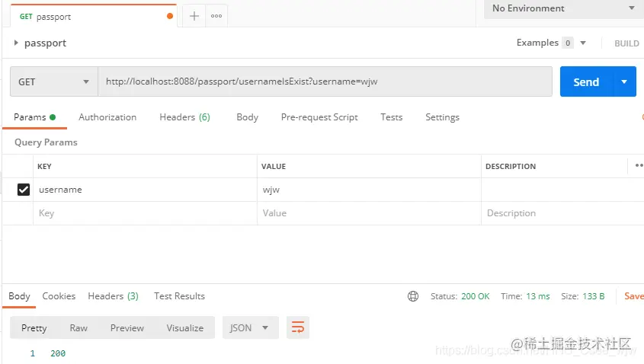Send the request with Send button

point(586,81)
